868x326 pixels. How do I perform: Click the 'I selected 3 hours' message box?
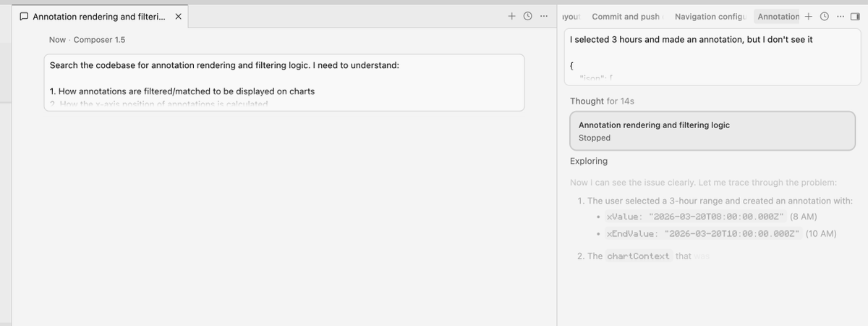point(712,57)
